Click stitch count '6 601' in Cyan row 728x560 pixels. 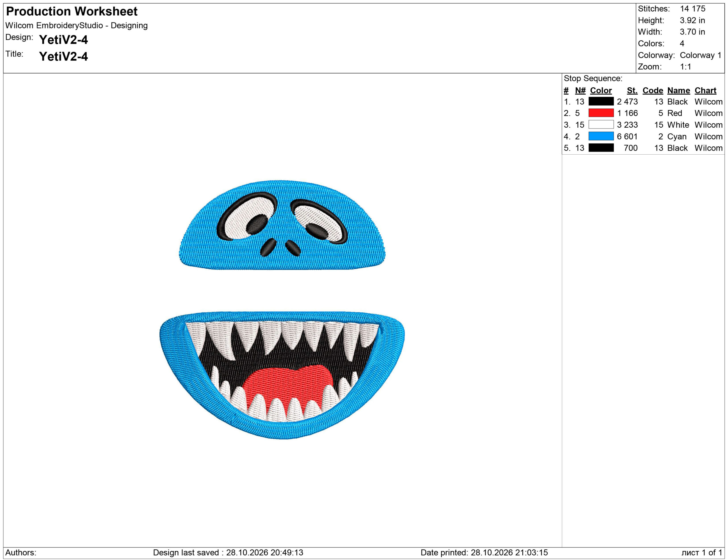(627, 136)
